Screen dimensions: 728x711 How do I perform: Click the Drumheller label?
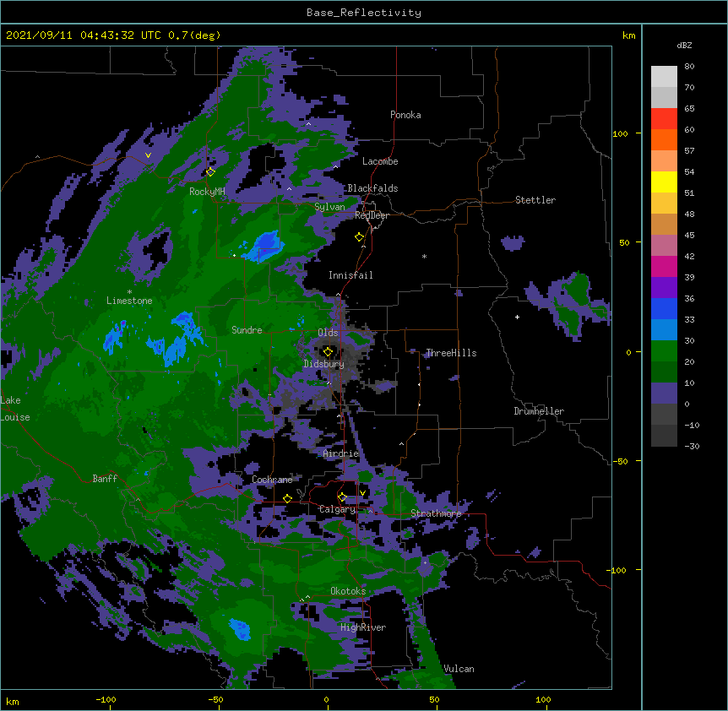(539, 411)
